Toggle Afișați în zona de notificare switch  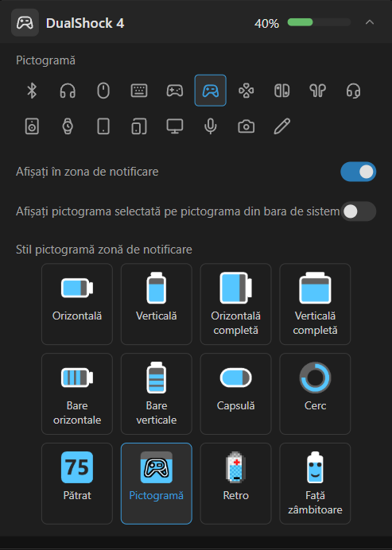coord(359,172)
